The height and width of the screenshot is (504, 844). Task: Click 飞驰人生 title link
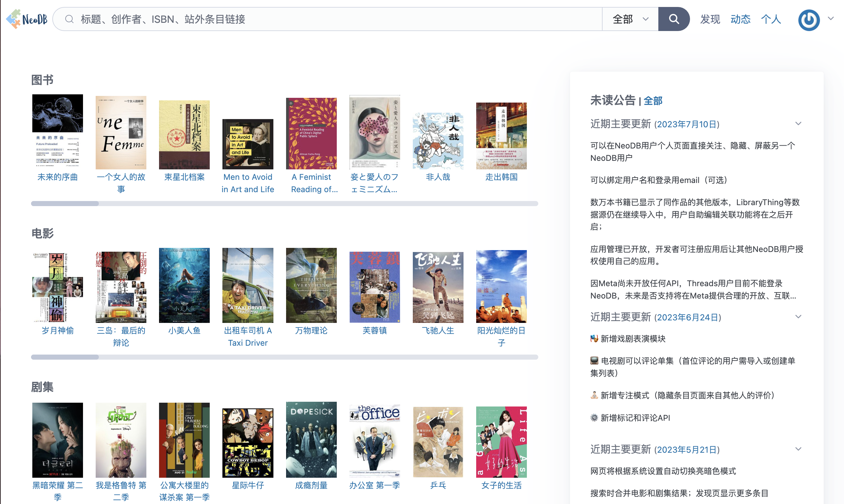(438, 331)
